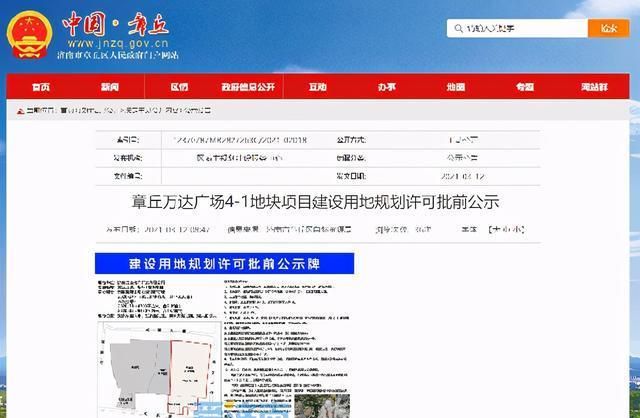Viewport: 640px width, 418px height.
Task: Click the publishing agency value cell
Action: coord(239,158)
